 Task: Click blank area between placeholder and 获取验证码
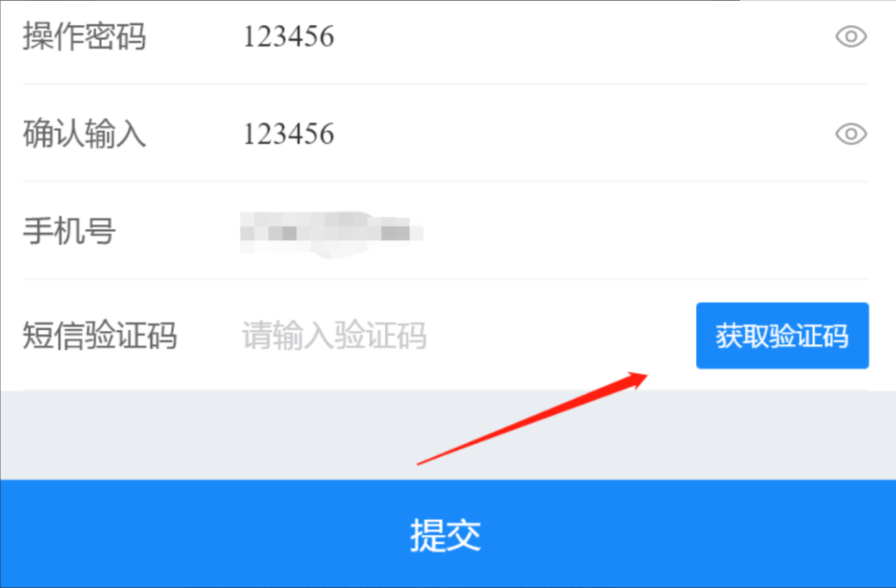[560, 335]
